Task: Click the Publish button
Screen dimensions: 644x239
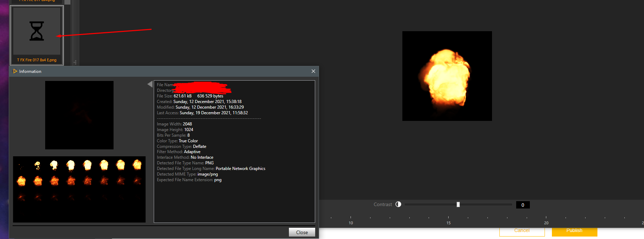Action: pos(574,231)
